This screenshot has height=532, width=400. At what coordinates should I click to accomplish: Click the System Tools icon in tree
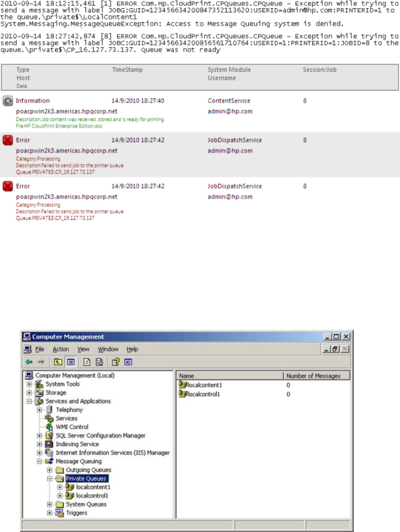(39, 384)
